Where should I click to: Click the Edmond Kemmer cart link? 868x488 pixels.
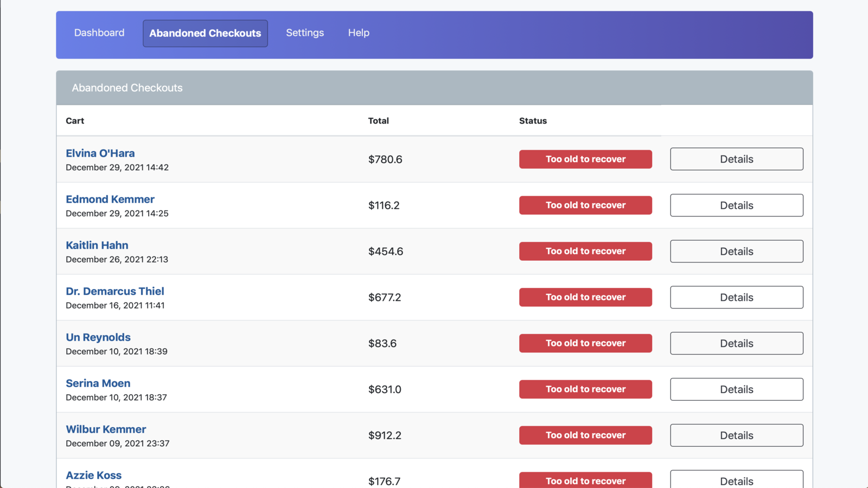point(110,200)
